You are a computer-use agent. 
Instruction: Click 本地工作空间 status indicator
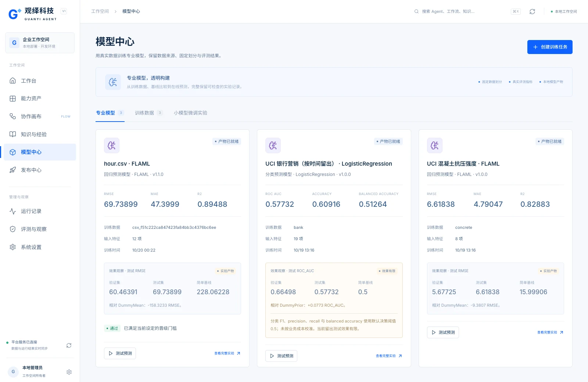564,12
